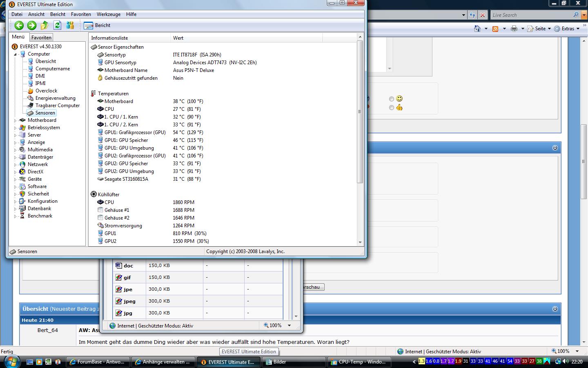This screenshot has height=368, width=588.
Task: Select the thumbs-up radio button
Action: 392,108
